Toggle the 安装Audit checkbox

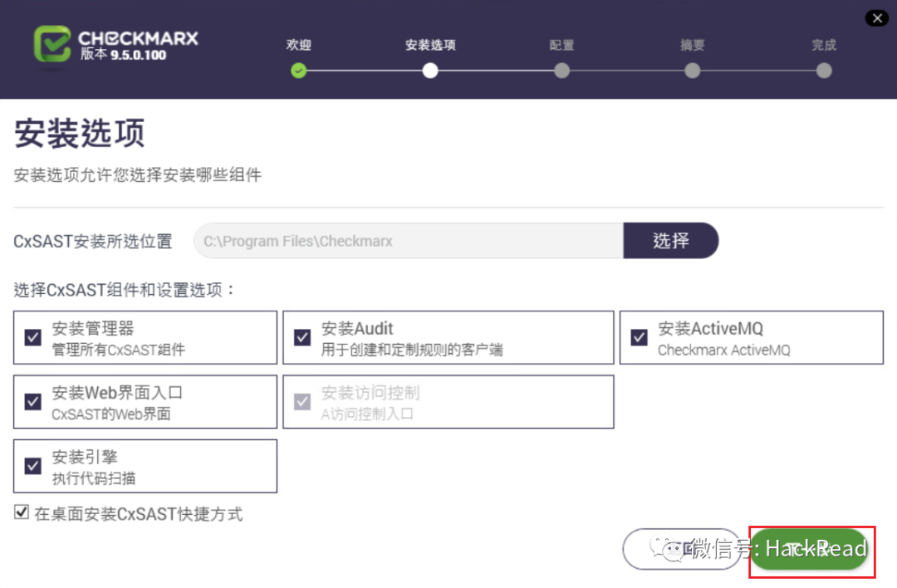point(302,337)
